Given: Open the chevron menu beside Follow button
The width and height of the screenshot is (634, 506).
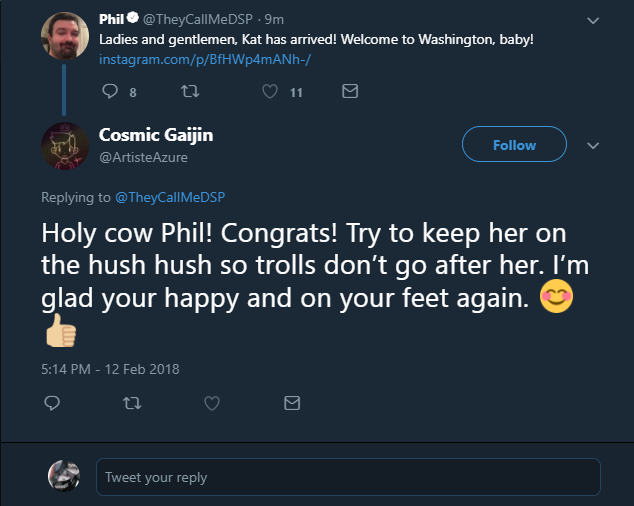Looking at the screenshot, I should [x=593, y=145].
